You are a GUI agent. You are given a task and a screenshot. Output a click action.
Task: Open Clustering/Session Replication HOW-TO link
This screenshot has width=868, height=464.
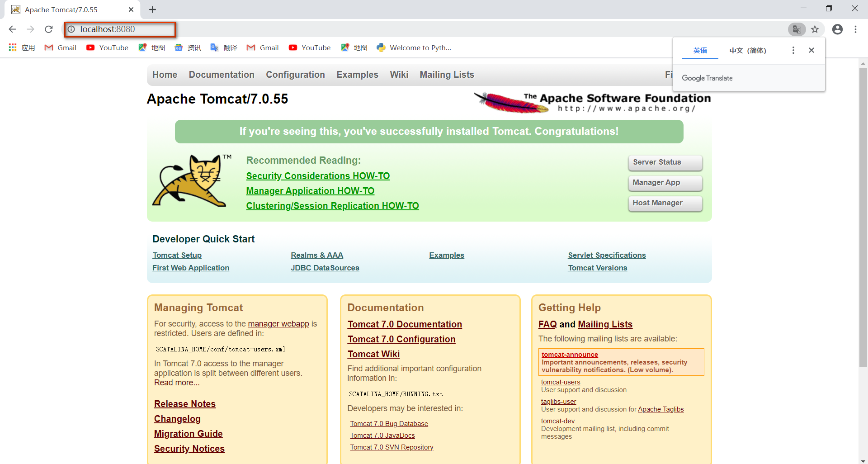click(332, 206)
